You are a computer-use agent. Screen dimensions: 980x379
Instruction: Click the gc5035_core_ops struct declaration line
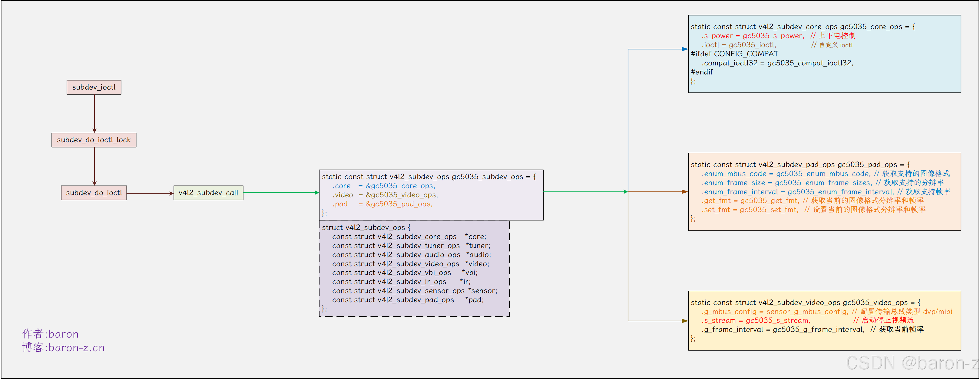[803, 27]
